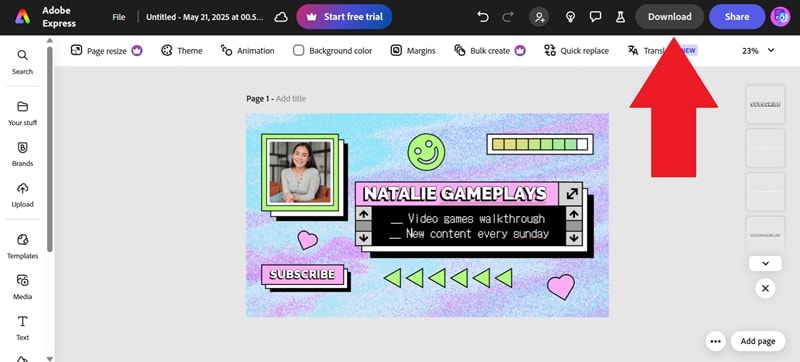Screen dimensions: 800x362
Task: Select the SUBSCRIBE label on canvas
Action: click(x=303, y=274)
